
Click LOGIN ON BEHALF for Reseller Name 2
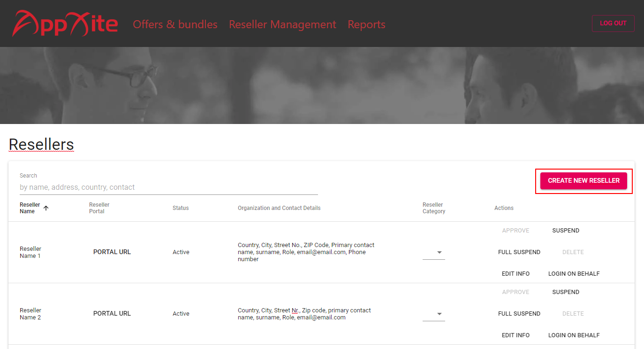click(574, 335)
